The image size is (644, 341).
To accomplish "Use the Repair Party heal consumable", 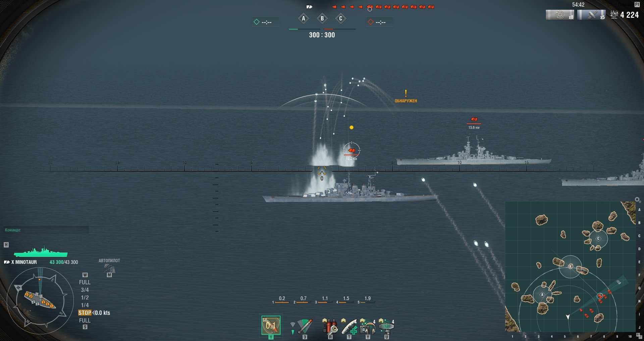I will tap(349, 326).
